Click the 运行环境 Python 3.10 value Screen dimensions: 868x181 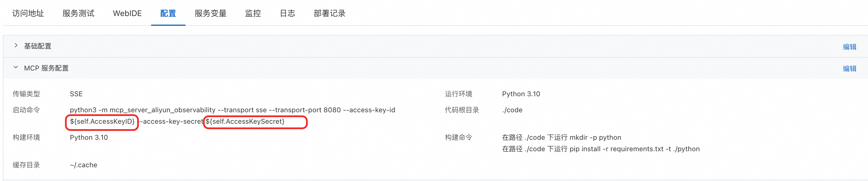(520, 94)
